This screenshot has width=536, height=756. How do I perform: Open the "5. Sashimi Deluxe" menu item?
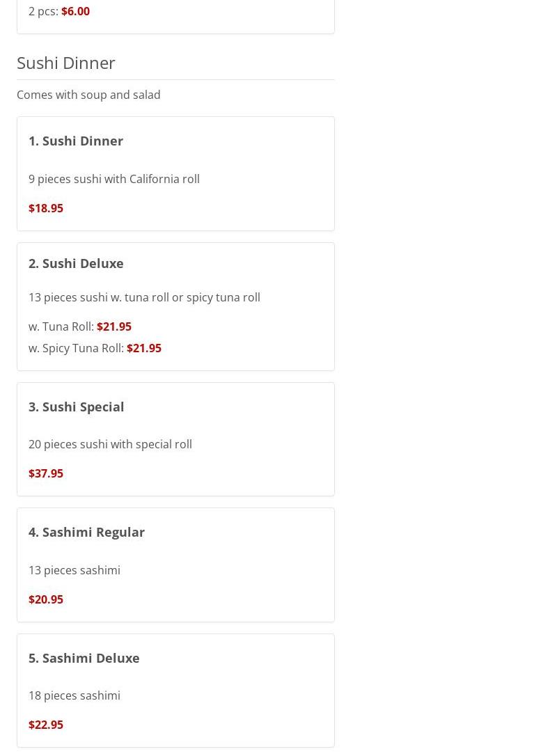pos(84,658)
